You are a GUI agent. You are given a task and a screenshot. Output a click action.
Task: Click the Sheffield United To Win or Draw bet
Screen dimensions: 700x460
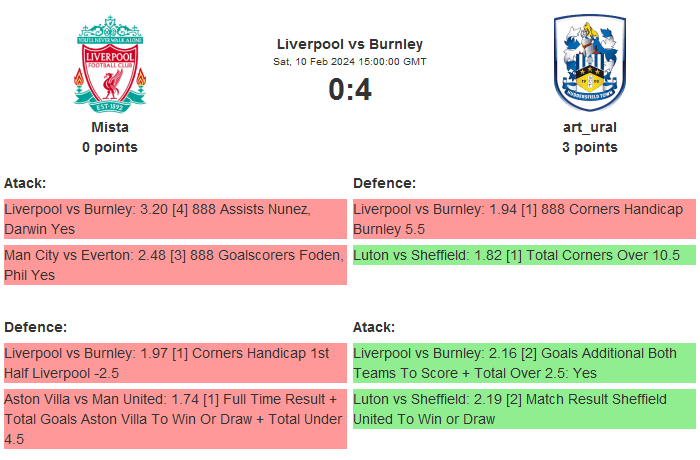click(x=524, y=409)
